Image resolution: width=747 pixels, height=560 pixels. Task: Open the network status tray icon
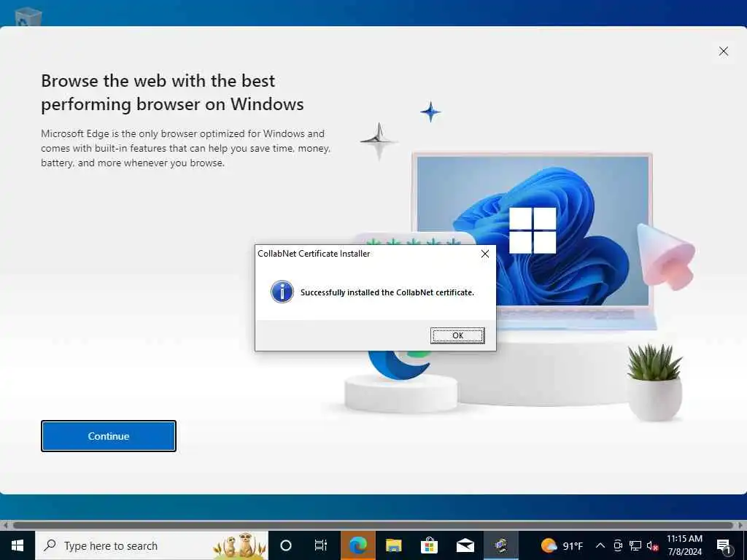click(x=635, y=545)
